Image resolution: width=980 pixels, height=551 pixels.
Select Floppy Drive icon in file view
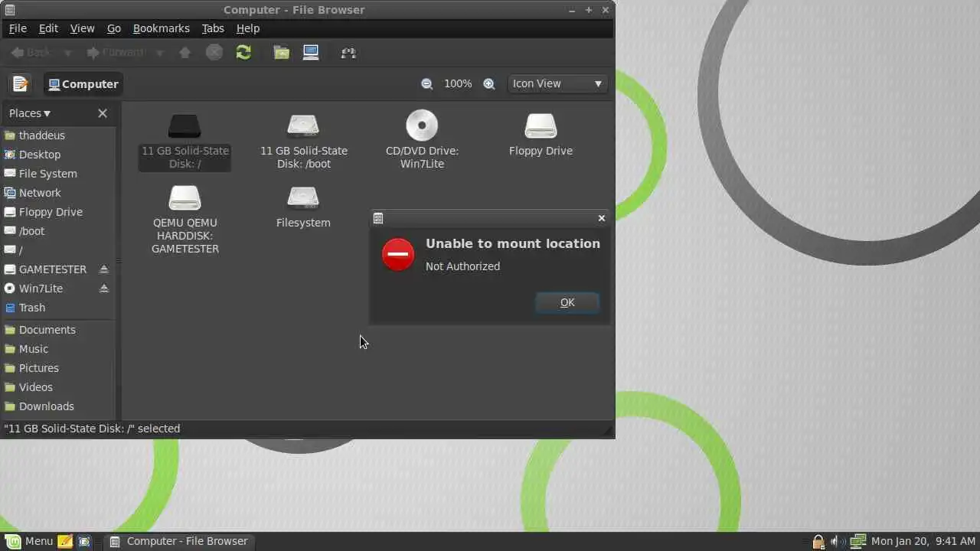pos(541,126)
